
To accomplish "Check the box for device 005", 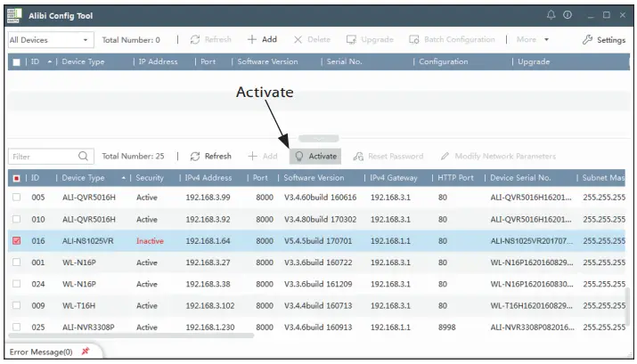I will [16, 198].
